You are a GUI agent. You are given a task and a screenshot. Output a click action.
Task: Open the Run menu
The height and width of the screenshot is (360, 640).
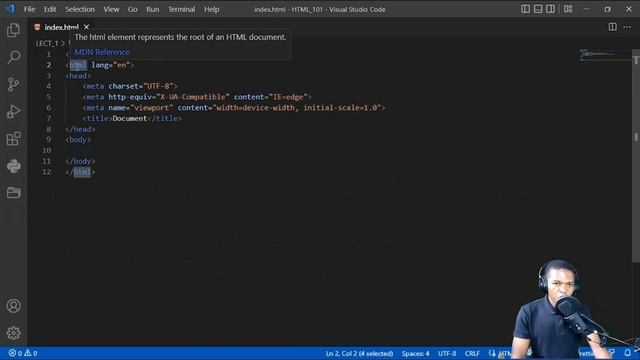point(153,9)
